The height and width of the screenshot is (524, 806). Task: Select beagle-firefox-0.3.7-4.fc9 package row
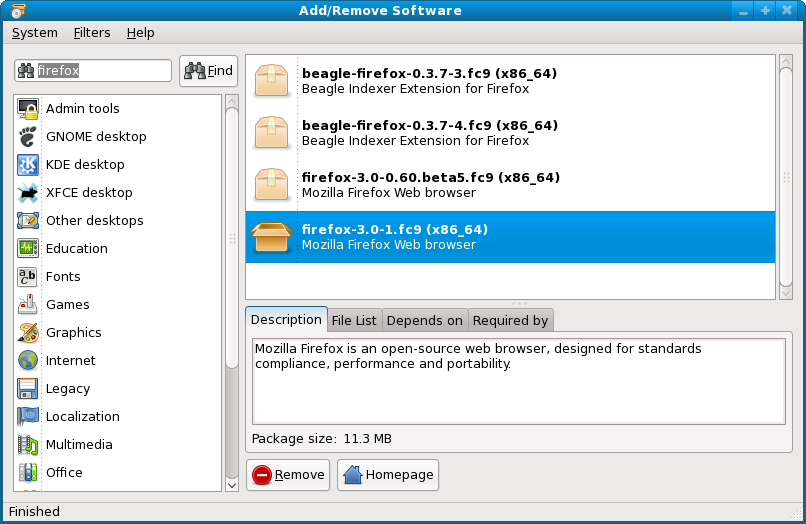coord(510,133)
